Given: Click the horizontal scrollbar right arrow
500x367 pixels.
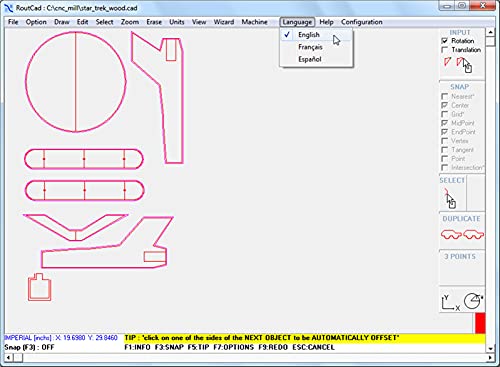Looking at the screenshot, I should tap(490, 358).
